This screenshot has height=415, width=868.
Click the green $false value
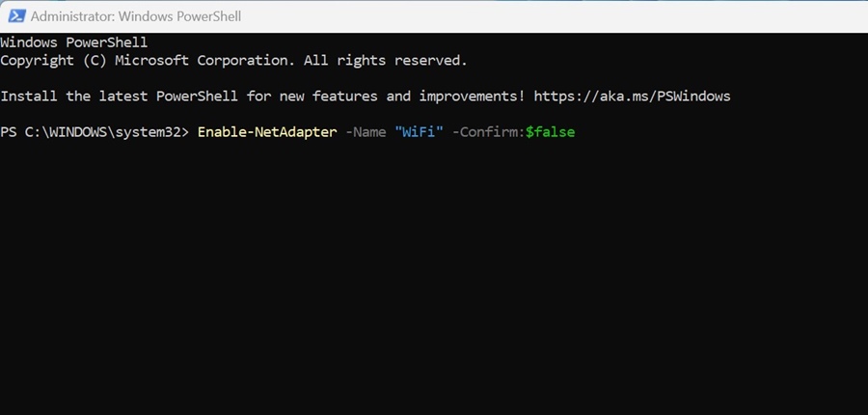point(551,132)
